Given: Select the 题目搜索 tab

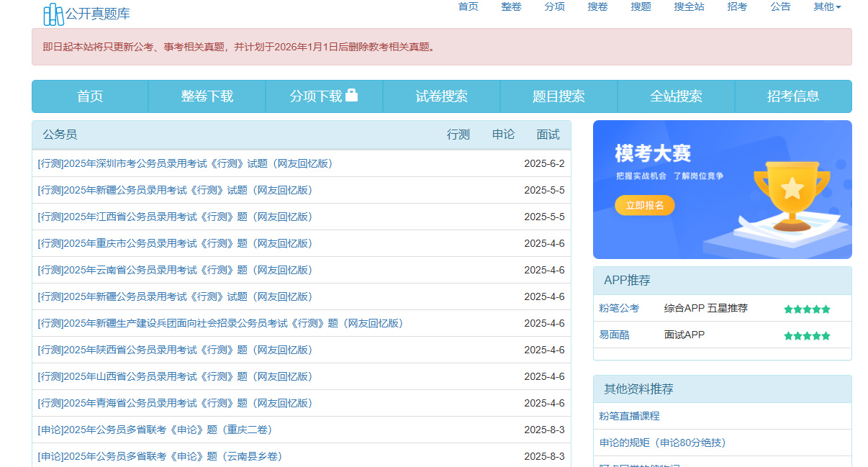Looking at the screenshot, I should tap(559, 96).
